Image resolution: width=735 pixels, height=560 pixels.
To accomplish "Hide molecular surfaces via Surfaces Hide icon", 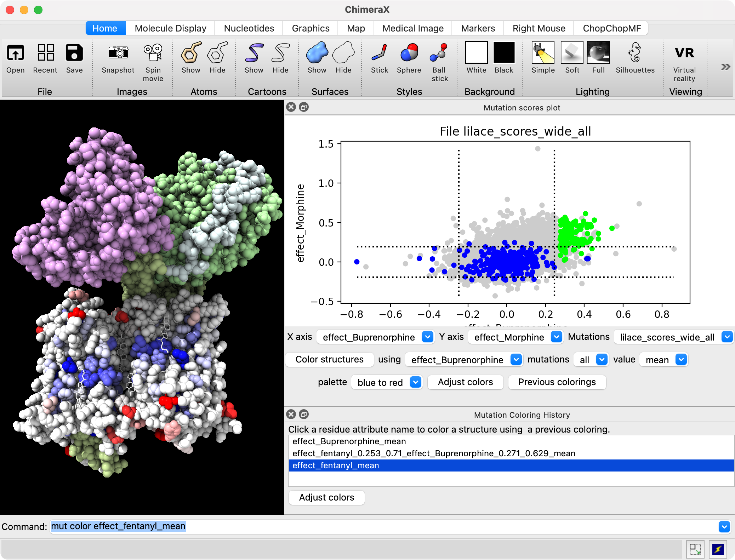I will pyautogui.click(x=343, y=53).
